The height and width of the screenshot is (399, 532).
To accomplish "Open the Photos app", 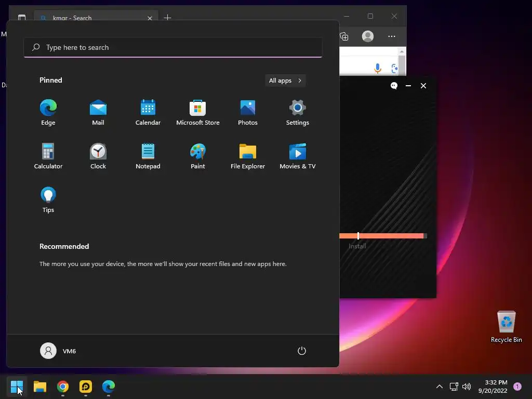I will tap(248, 112).
